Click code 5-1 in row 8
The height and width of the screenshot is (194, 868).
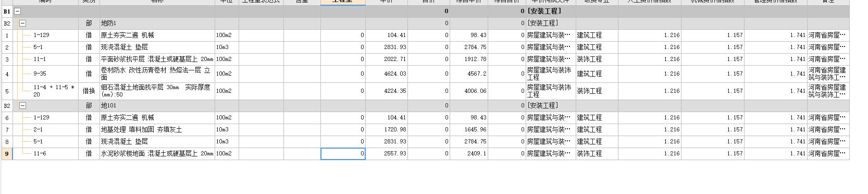pos(38,142)
